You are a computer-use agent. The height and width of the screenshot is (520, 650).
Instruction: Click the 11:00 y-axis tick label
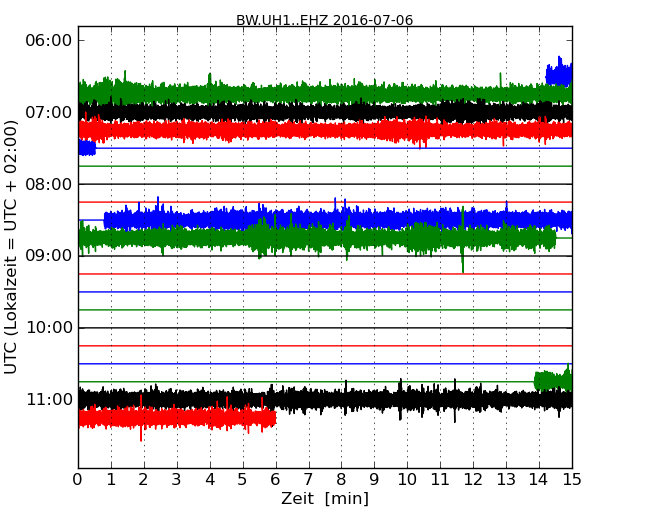47,400
